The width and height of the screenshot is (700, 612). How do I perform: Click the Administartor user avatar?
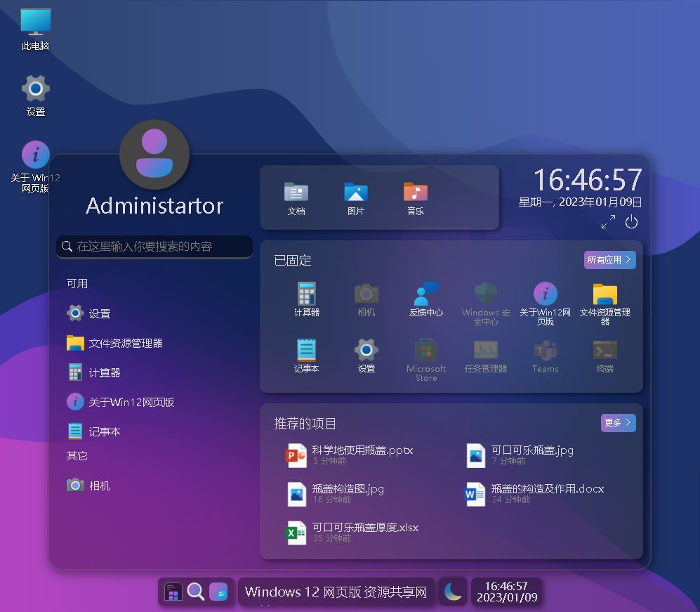click(x=154, y=155)
